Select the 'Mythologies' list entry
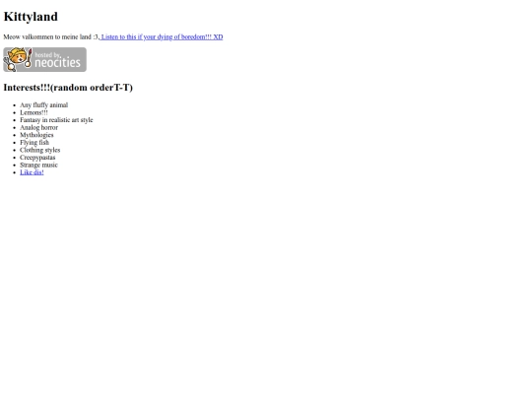This screenshot has height=399, width=532. (x=36, y=135)
